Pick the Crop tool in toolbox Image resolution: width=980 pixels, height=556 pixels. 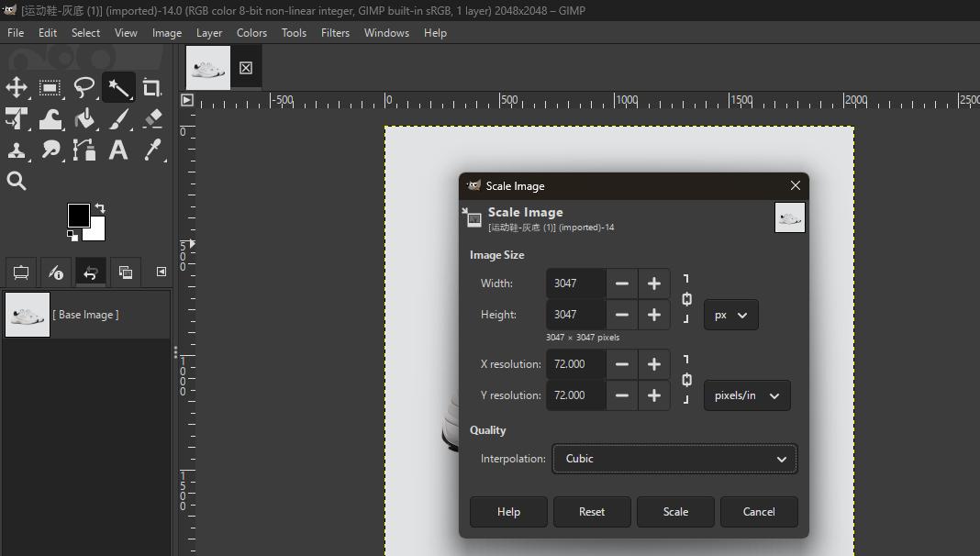point(152,88)
